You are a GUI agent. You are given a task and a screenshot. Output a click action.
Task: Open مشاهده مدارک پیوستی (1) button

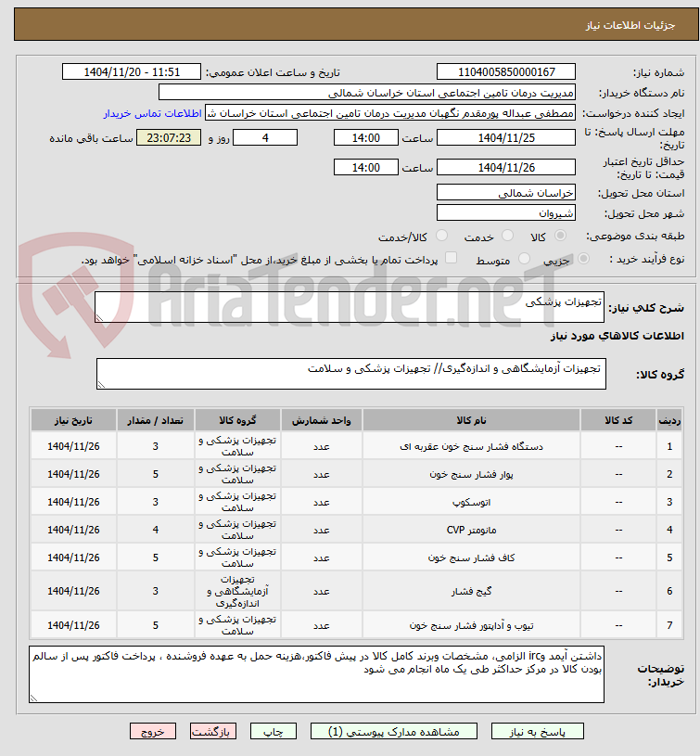tap(394, 731)
